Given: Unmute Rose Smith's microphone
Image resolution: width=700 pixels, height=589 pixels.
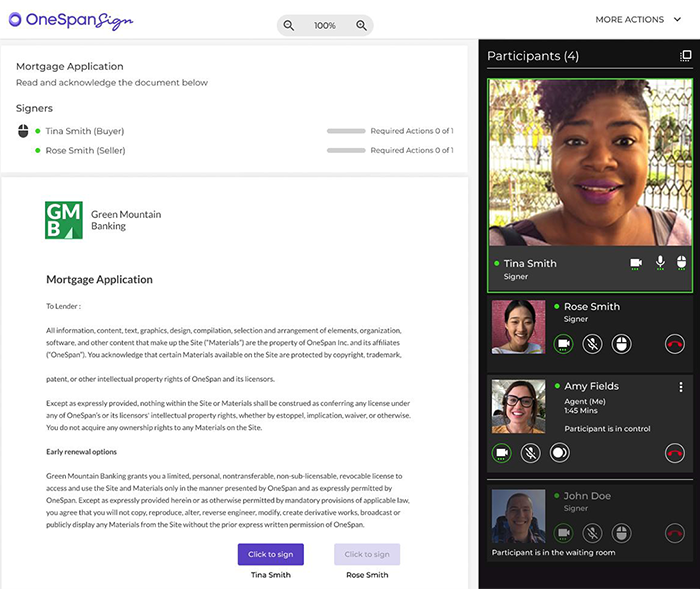Looking at the screenshot, I should pyautogui.click(x=592, y=344).
